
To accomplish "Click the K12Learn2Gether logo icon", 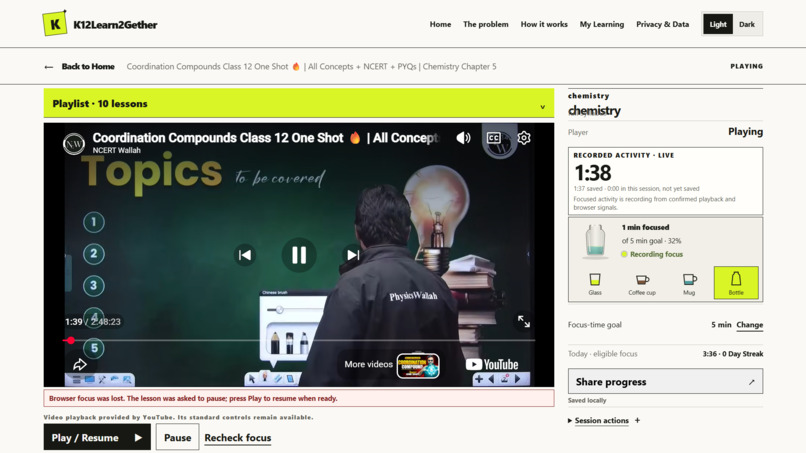I will point(54,24).
